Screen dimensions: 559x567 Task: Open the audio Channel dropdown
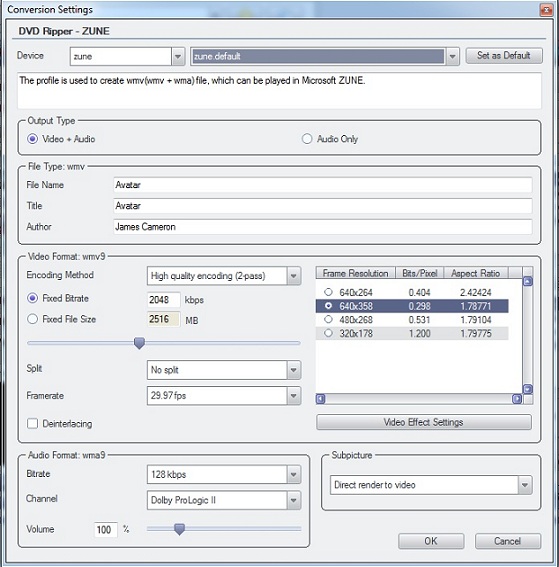[294, 500]
